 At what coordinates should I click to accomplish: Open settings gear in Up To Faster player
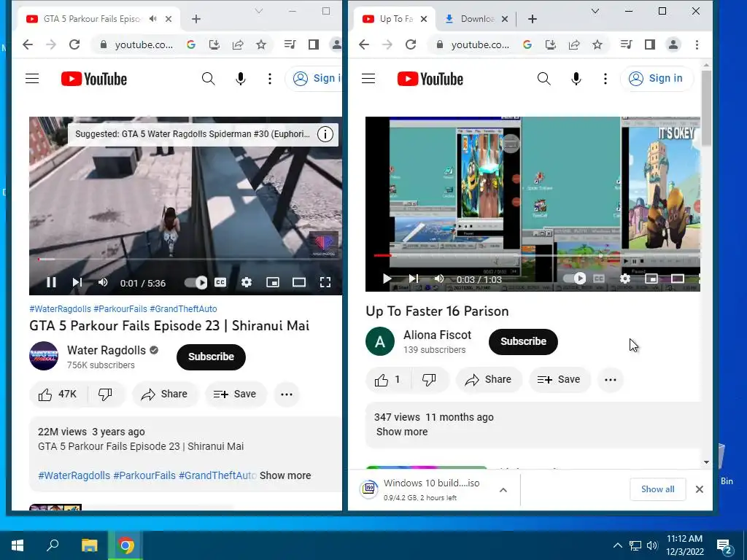pyautogui.click(x=625, y=279)
